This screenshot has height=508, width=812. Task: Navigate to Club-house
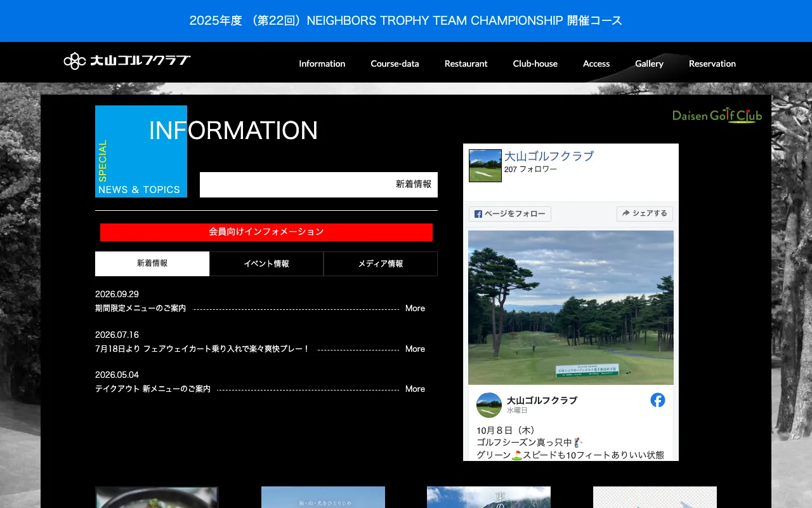[535, 63]
